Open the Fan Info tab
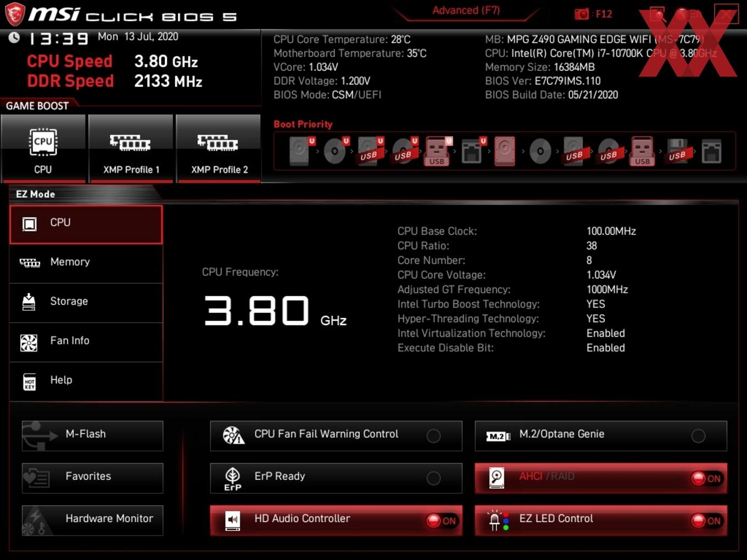This screenshot has height=560, width=747. 86,343
